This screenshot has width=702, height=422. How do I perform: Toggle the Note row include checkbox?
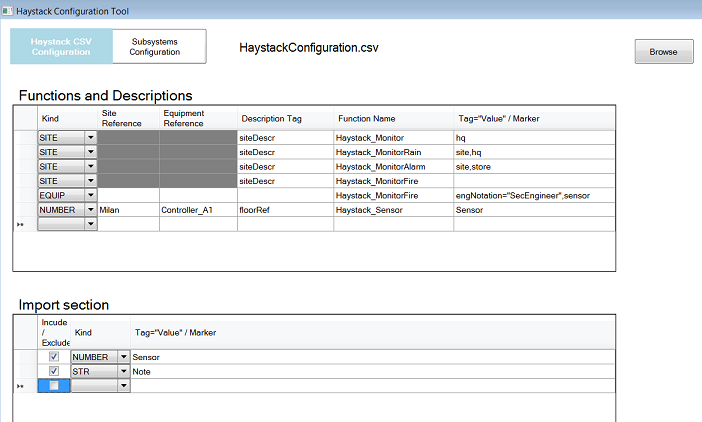[54, 371]
